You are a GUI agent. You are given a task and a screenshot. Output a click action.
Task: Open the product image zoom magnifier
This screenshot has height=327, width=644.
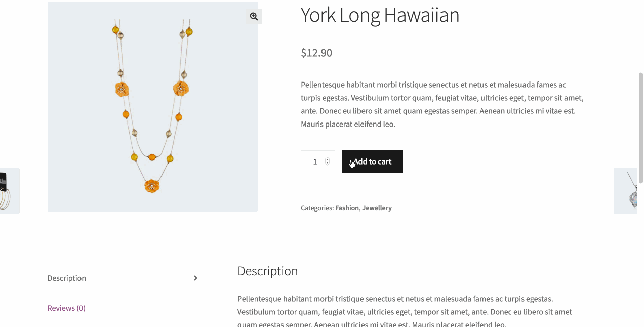254,16
